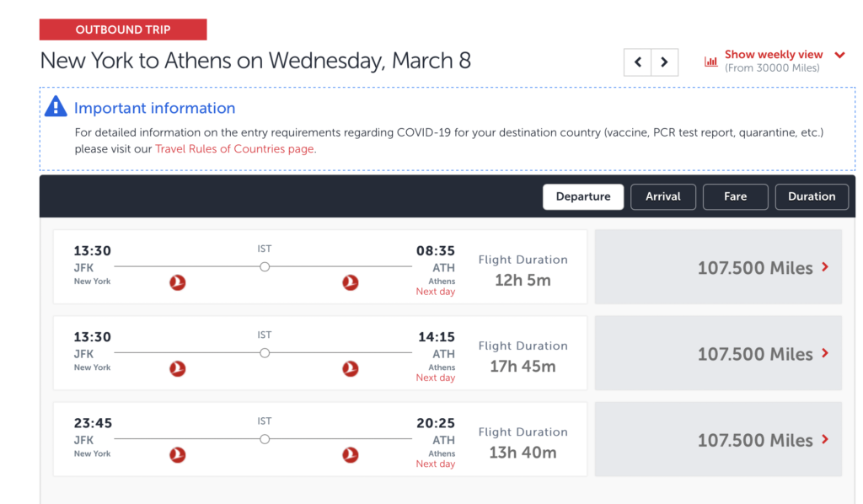Select the airline icon under the second JFK departure
The width and height of the screenshot is (863, 504).
pos(177,368)
